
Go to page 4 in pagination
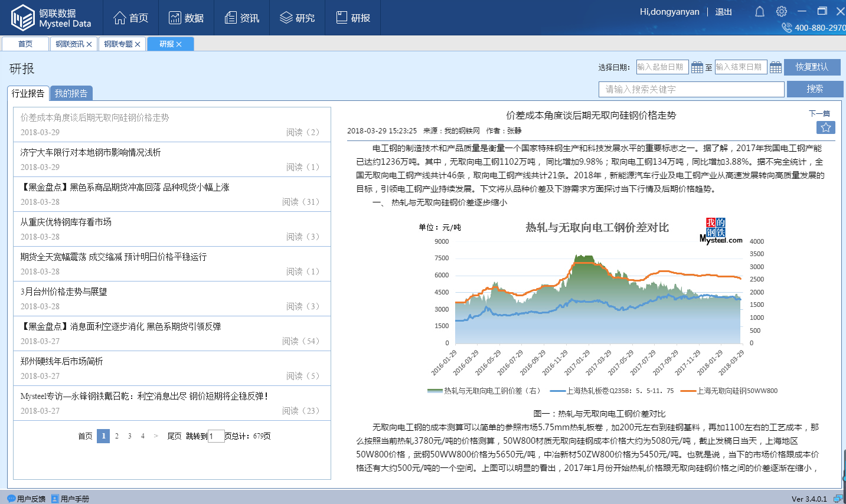142,436
